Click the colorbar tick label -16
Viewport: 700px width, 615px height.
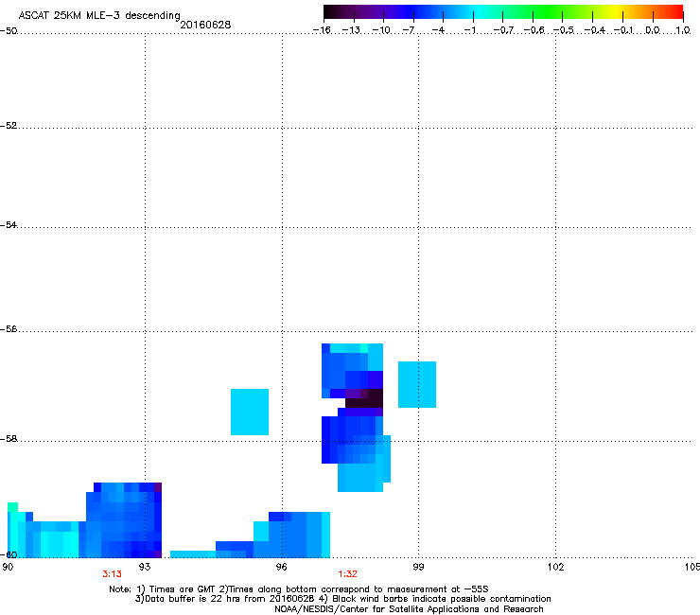(322, 30)
